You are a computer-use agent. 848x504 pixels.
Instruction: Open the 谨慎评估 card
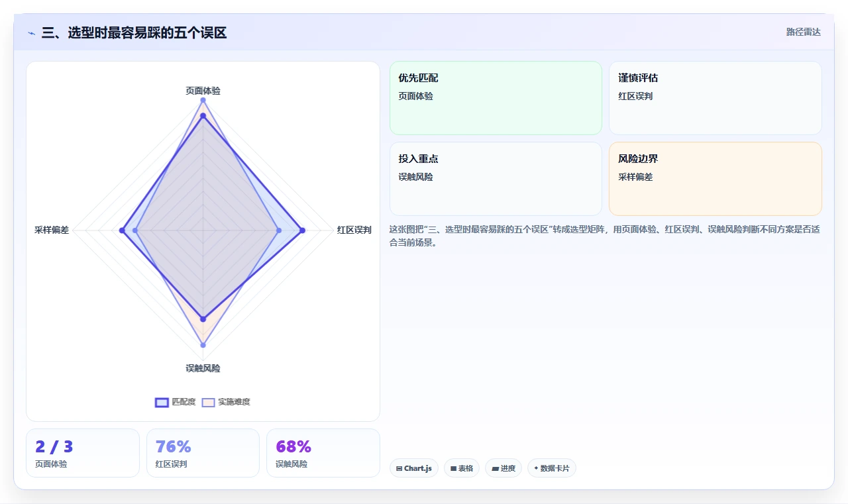tap(715, 98)
